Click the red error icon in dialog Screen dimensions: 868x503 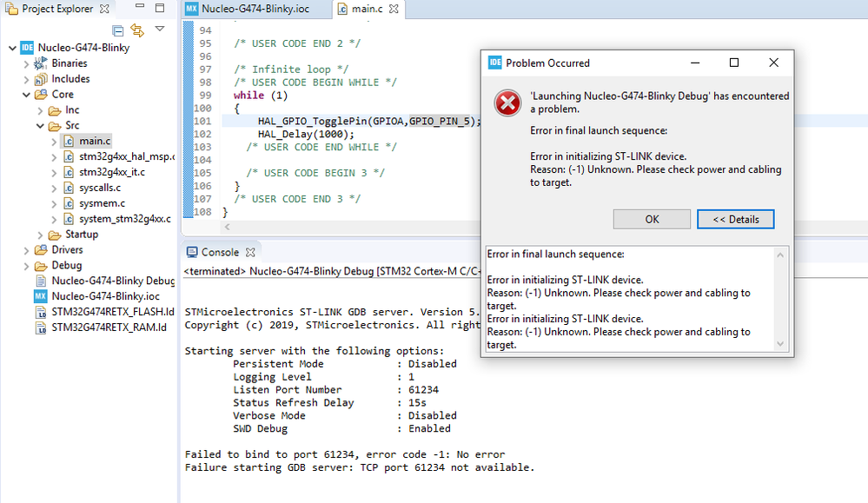[x=507, y=103]
